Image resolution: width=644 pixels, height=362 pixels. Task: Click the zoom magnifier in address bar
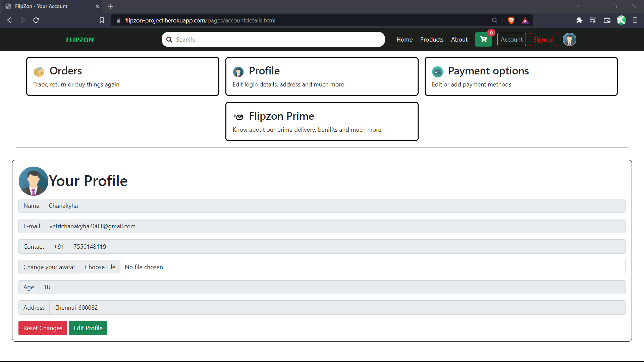(494, 20)
